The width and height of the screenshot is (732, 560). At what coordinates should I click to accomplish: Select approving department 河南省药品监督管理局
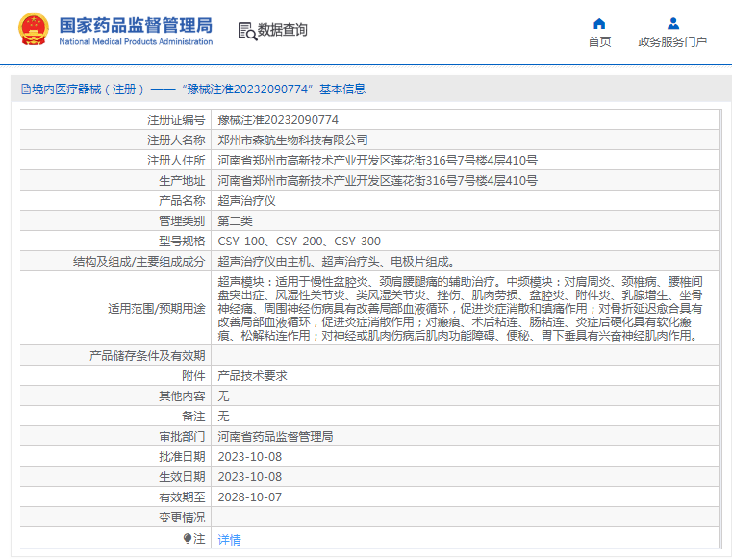coord(275,437)
